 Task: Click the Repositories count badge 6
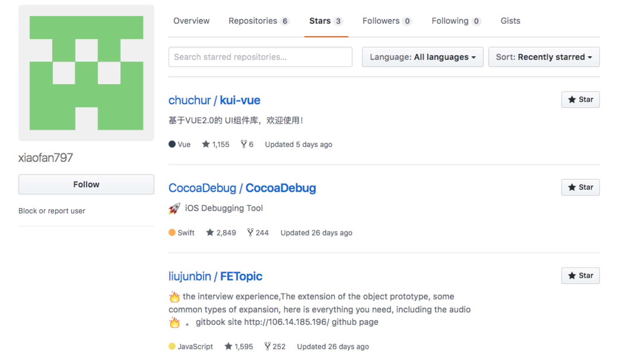[285, 21]
